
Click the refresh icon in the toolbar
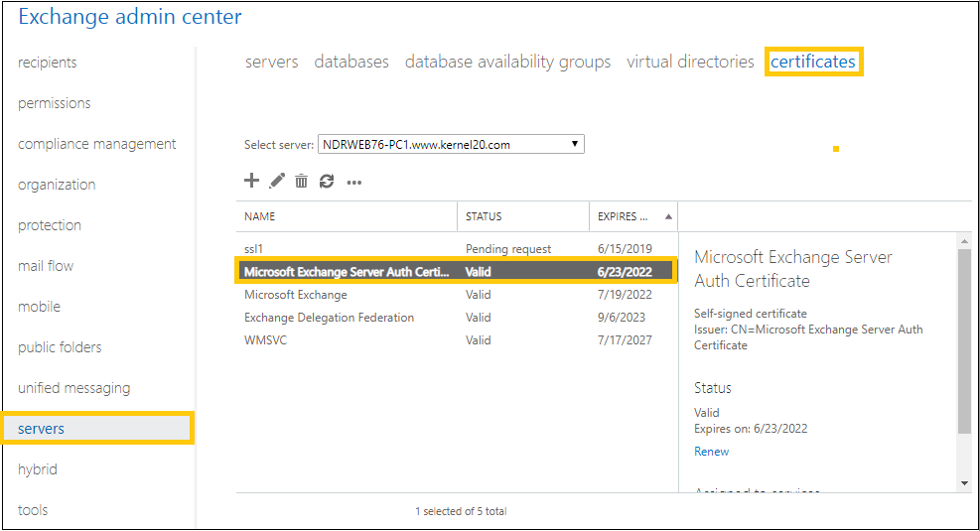pos(327,182)
